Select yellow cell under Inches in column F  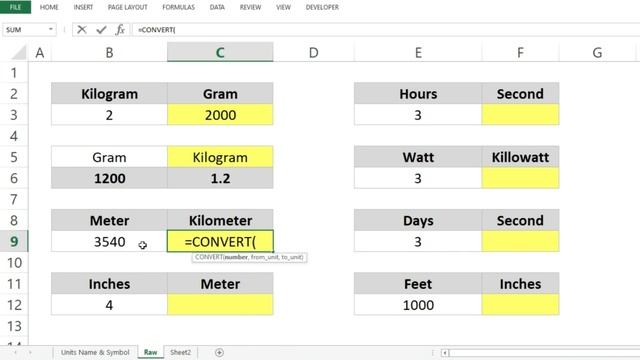520,305
